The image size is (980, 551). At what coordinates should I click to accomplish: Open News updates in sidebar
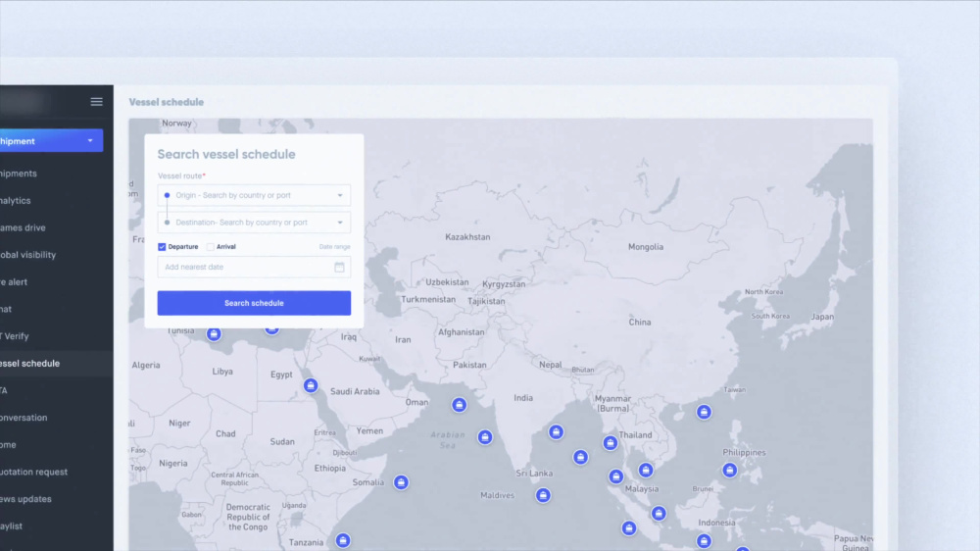coord(25,499)
